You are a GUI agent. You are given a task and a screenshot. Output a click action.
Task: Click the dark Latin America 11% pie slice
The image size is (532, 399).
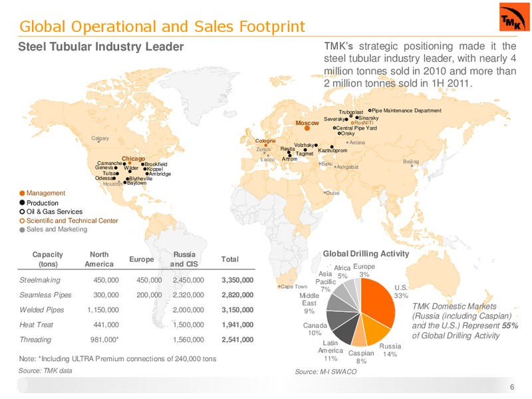pos(348,331)
